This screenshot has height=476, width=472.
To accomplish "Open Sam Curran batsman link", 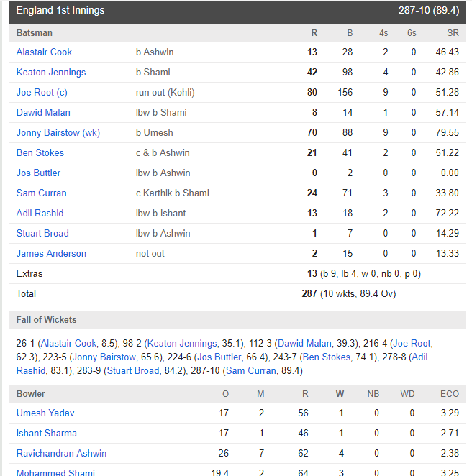I will (x=41, y=193).
